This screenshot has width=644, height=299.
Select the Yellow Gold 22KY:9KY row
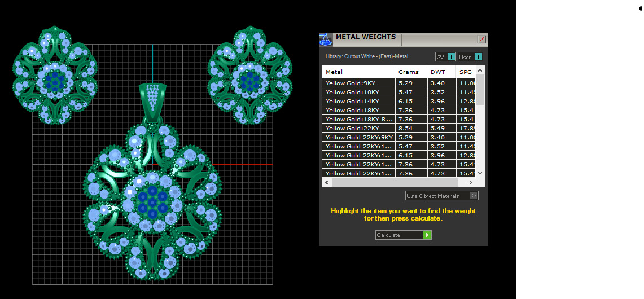[x=399, y=137]
